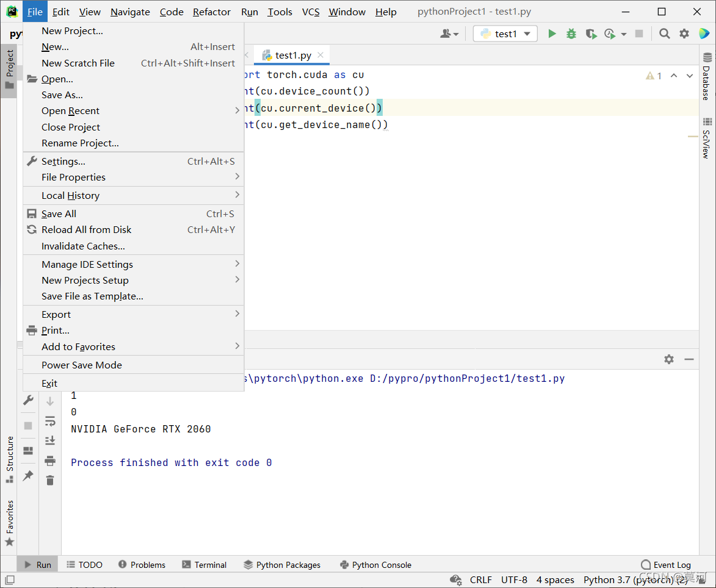
Task: Run test1 with coverage shield icon
Action: coord(591,34)
